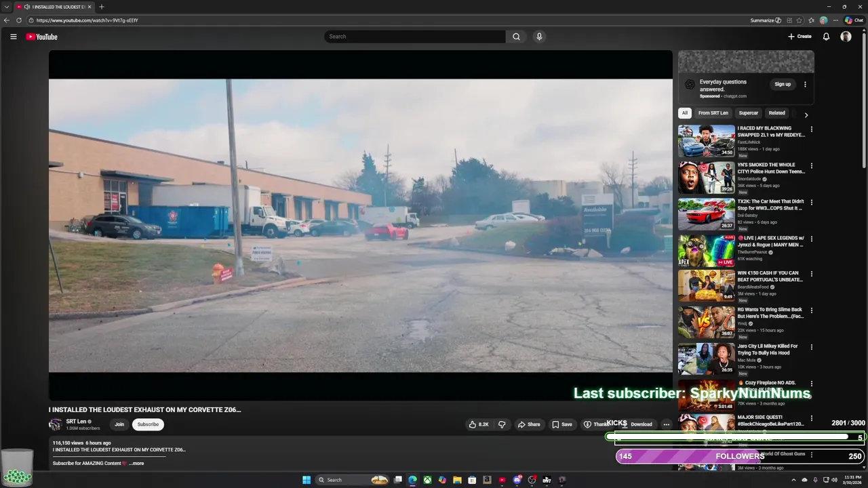The image size is (868, 488).
Task: Open the taskbar clock and date
Action: click(852, 480)
